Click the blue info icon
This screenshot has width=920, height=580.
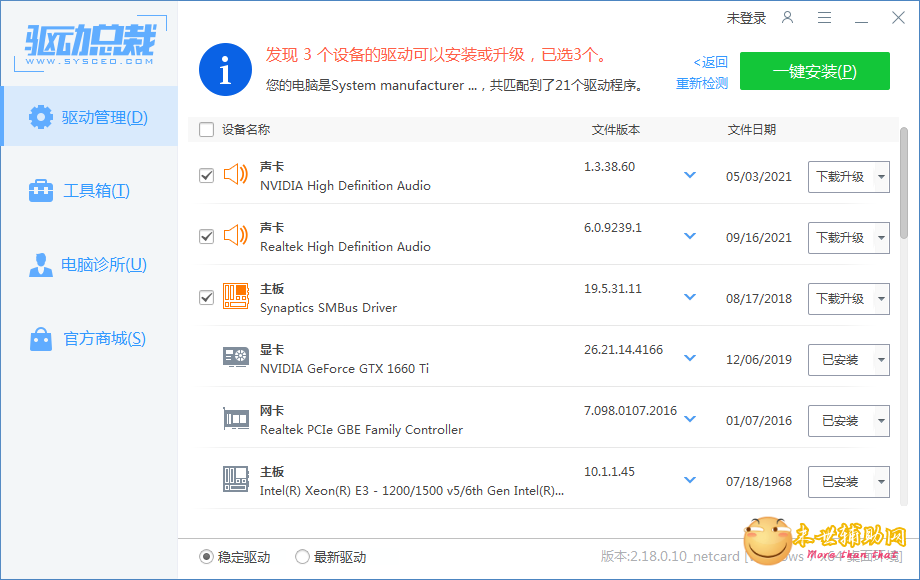point(225,69)
